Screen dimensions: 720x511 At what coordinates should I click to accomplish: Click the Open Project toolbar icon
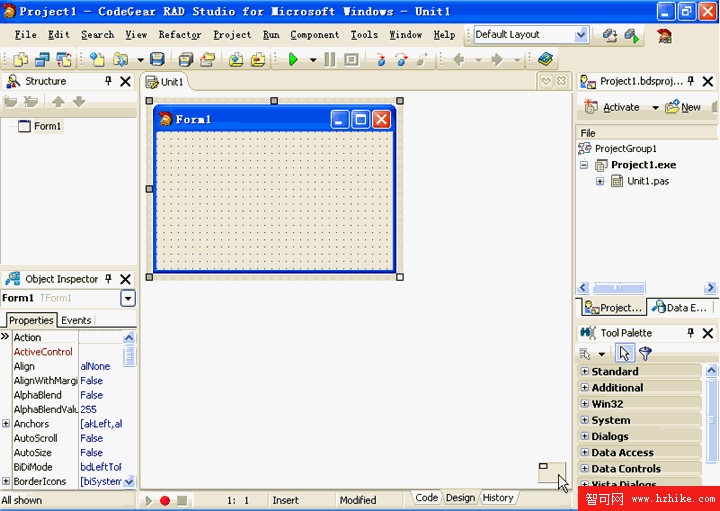(208, 59)
